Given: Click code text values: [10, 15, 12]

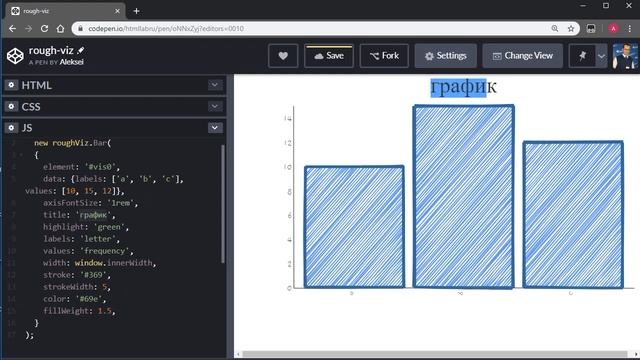Looking at the screenshot, I should [x=74, y=191].
